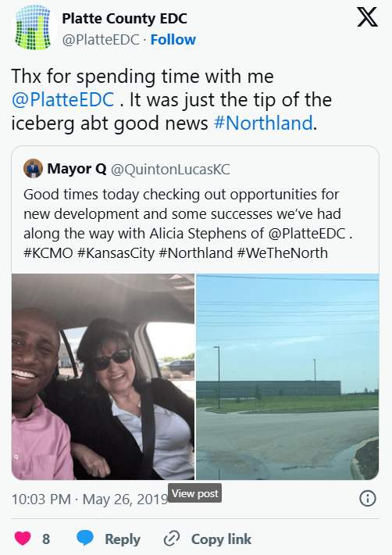Viewport: 392px width, 555px height.
Task: View the warehouse building photo
Action: [x=287, y=377]
